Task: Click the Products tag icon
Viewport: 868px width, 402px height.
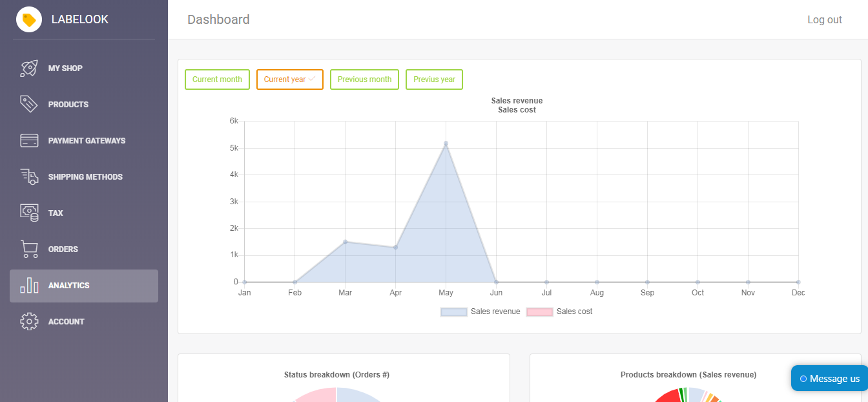Action: point(29,104)
